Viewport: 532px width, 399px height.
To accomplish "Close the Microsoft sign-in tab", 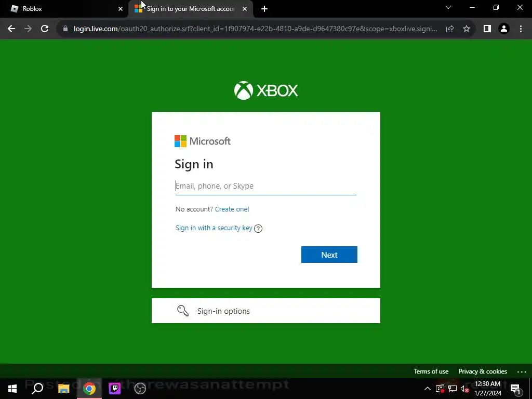I will [x=245, y=9].
